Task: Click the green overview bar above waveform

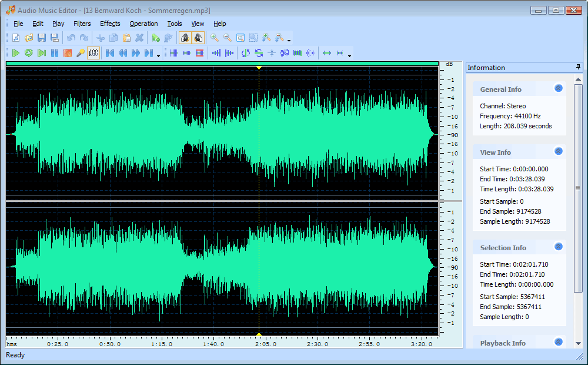Action: point(222,64)
